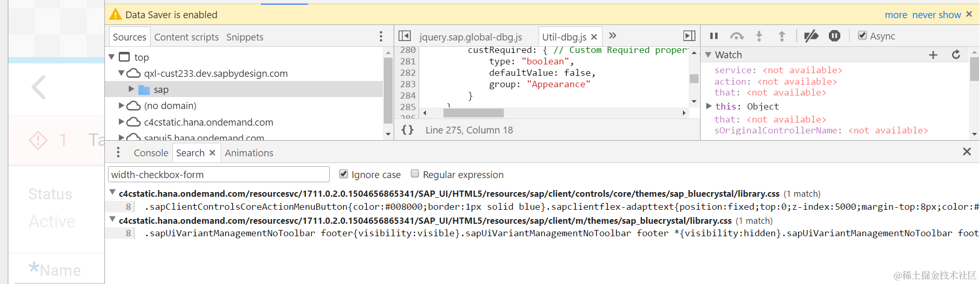Pause script execution

tap(714, 36)
